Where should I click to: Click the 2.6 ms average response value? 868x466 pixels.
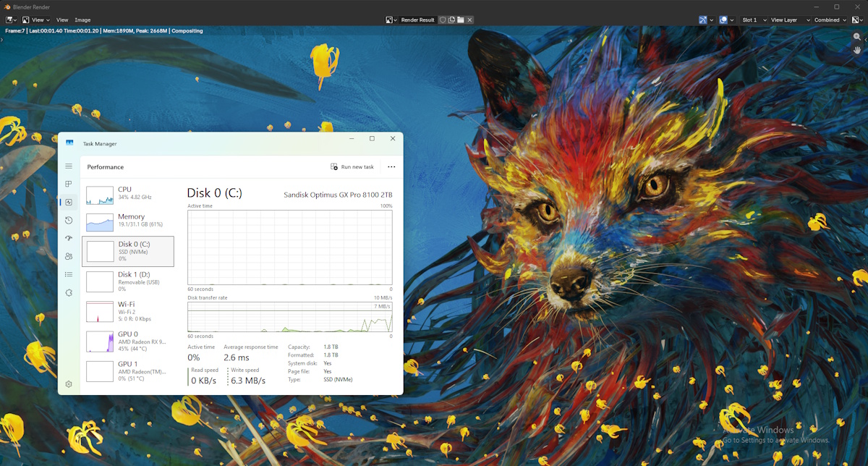click(237, 357)
